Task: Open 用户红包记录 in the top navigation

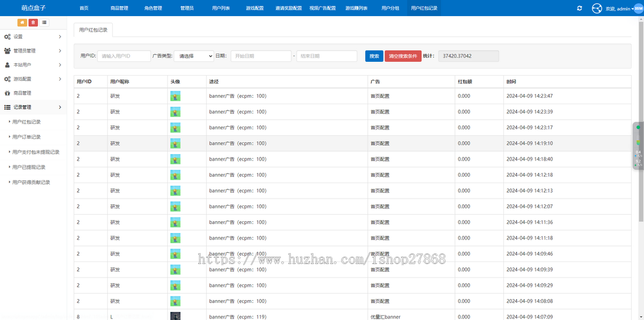Action: click(424, 8)
